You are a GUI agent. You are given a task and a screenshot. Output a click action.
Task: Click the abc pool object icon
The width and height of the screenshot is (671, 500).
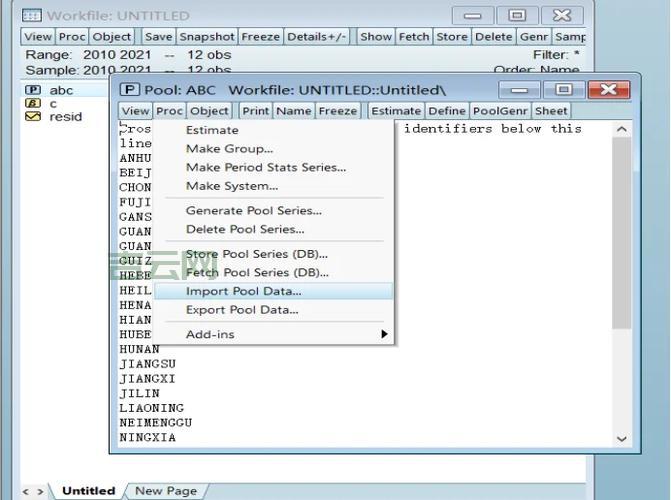pos(33,90)
